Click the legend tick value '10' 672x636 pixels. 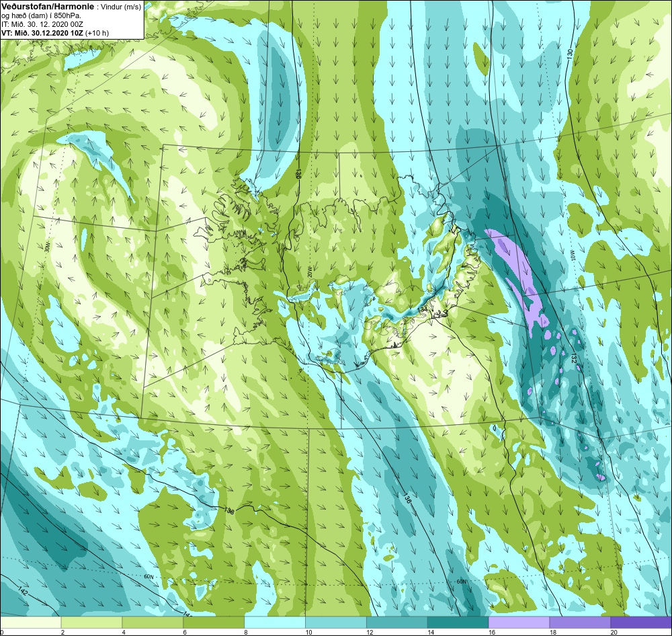[308, 632]
